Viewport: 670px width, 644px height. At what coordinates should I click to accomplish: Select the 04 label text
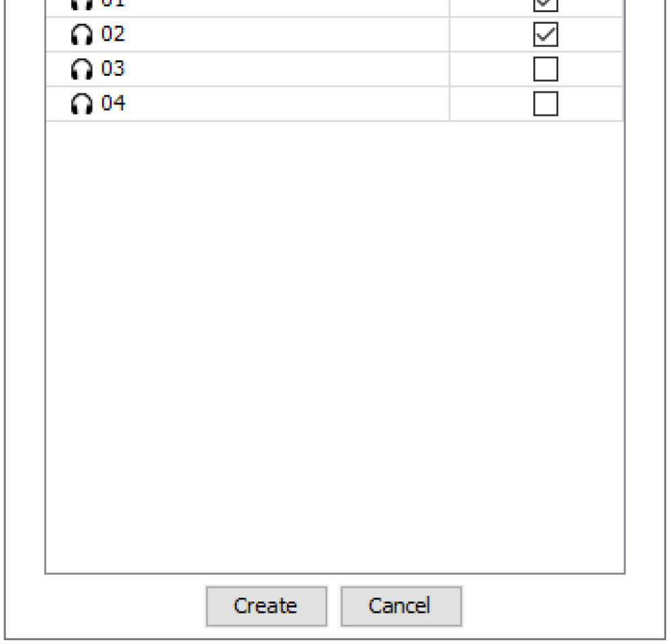click(x=113, y=104)
